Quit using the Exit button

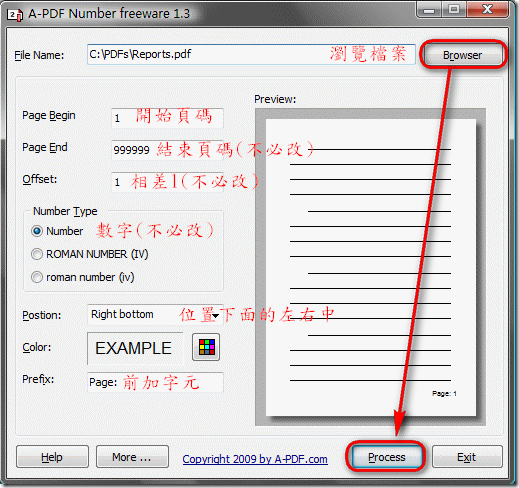point(467,457)
